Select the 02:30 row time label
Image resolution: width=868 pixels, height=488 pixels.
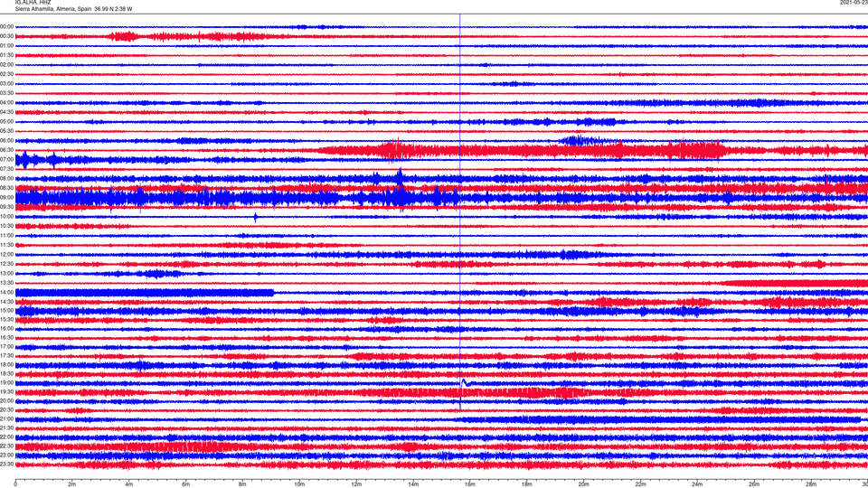pyautogui.click(x=6, y=74)
